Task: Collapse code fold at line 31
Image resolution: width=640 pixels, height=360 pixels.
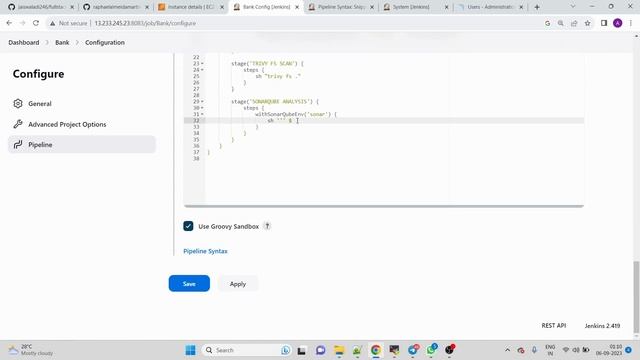Action: pyautogui.click(x=202, y=114)
